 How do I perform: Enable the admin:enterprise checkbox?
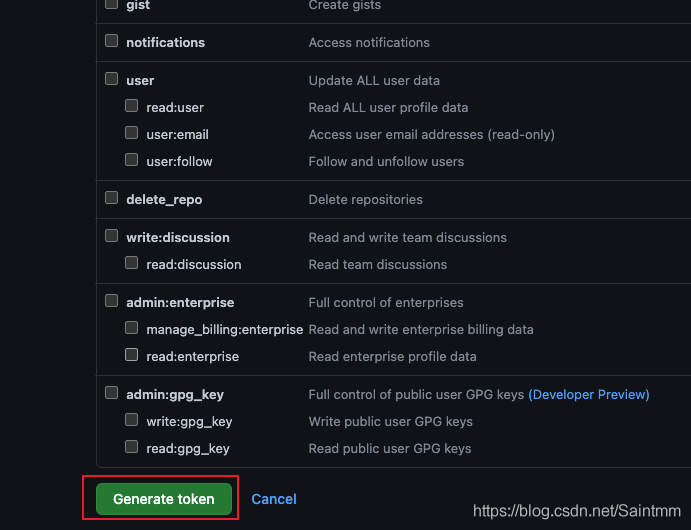click(x=112, y=301)
